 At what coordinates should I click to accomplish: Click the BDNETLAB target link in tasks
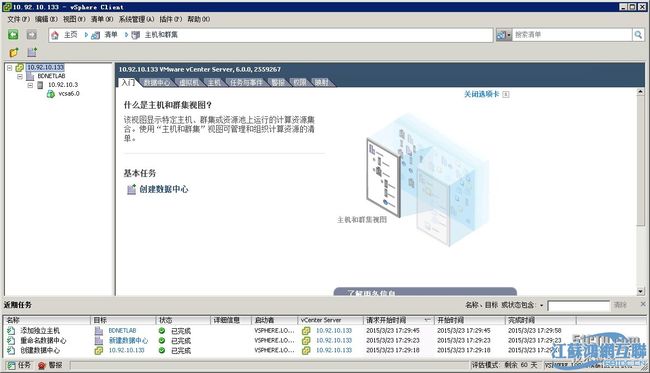coord(122,331)
